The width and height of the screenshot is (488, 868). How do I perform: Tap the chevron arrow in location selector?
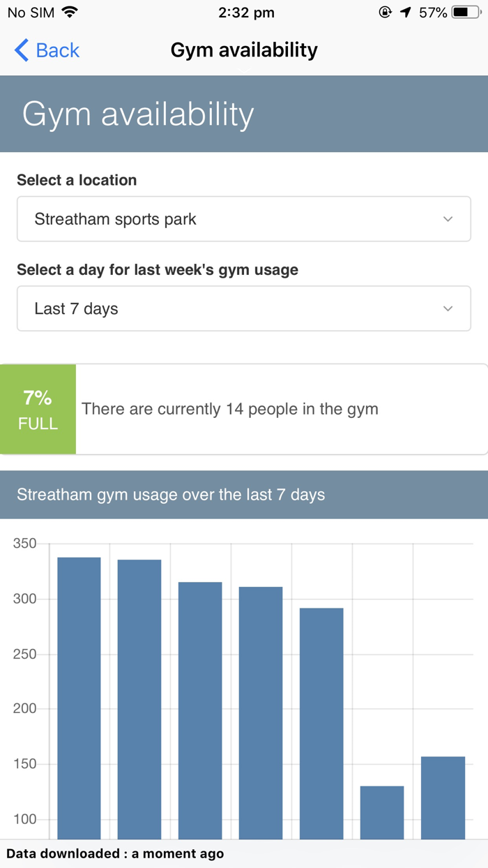point(448,219)
